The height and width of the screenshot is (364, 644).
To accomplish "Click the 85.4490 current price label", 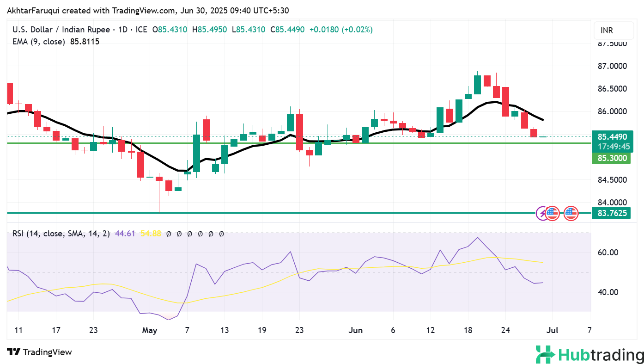I will pos(612,136).
